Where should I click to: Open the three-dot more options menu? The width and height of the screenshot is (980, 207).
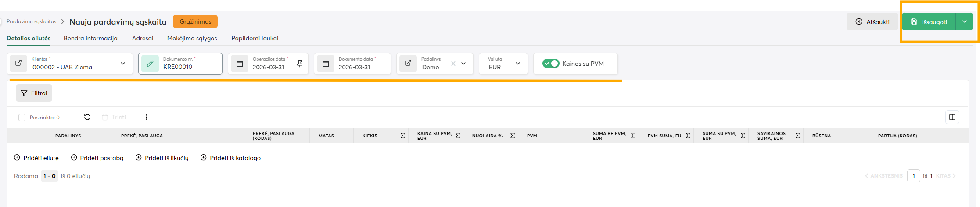click(x=147, y=117)
